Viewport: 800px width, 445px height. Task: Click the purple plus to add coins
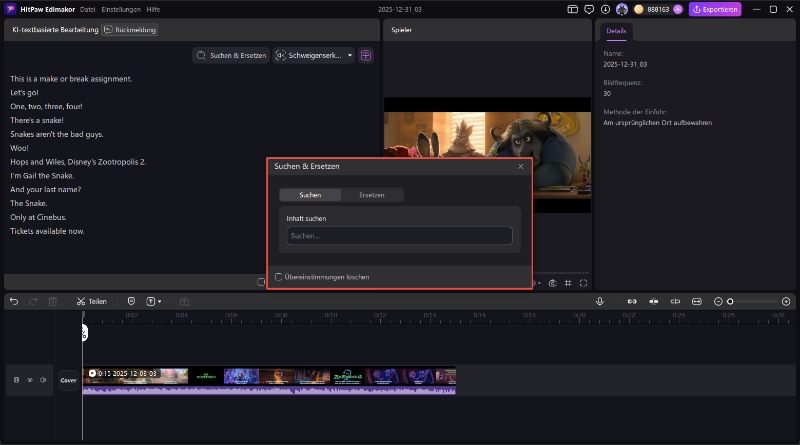click(x=678, y=9)
